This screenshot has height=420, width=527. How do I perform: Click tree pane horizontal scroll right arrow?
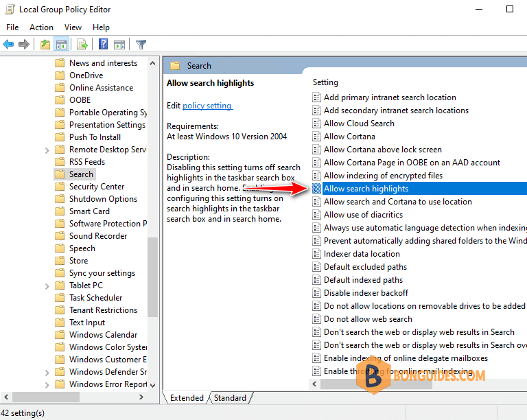pos(141,397)
